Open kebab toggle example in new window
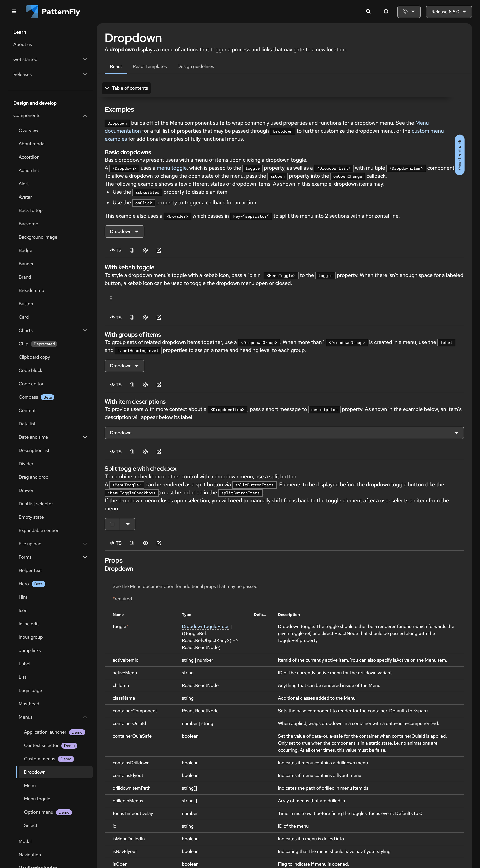Screen dimensions: 480x868 (159, 317)
